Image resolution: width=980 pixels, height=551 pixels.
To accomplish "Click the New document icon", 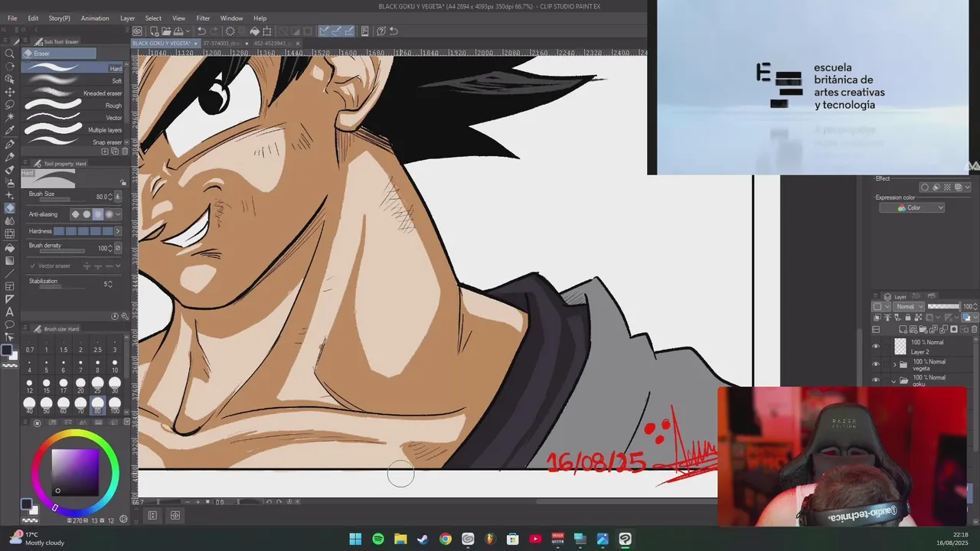I will [154, 31].
